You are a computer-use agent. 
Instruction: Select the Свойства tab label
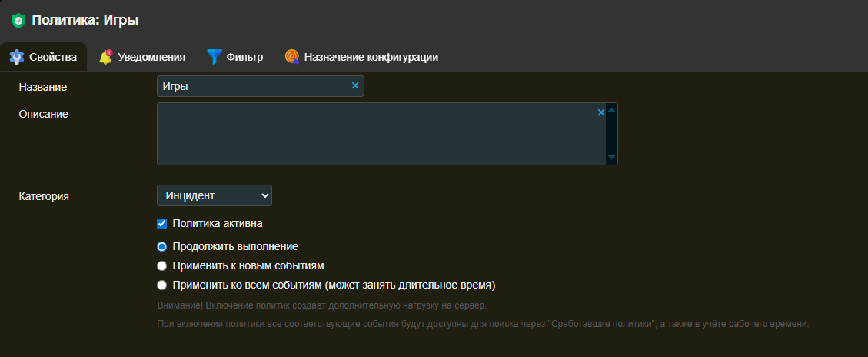click(53, 57)
